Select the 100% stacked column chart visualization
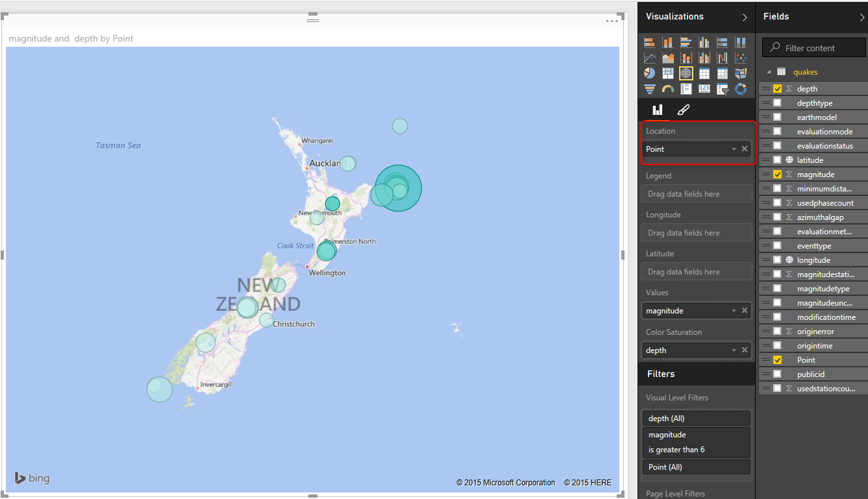 740,42
